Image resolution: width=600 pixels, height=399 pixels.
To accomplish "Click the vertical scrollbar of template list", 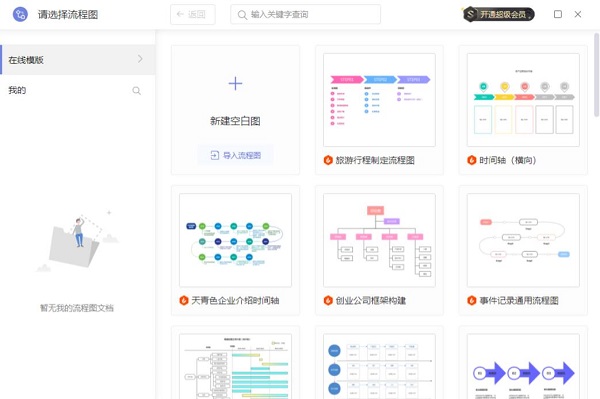I will click(596, 75).
